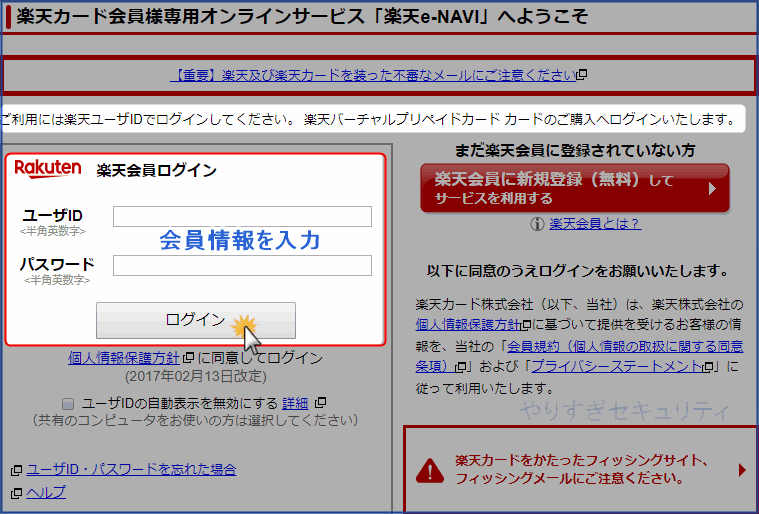
Task: Open ユーザID・パスワードを忘れた場合 link
Action: point(131,469)
